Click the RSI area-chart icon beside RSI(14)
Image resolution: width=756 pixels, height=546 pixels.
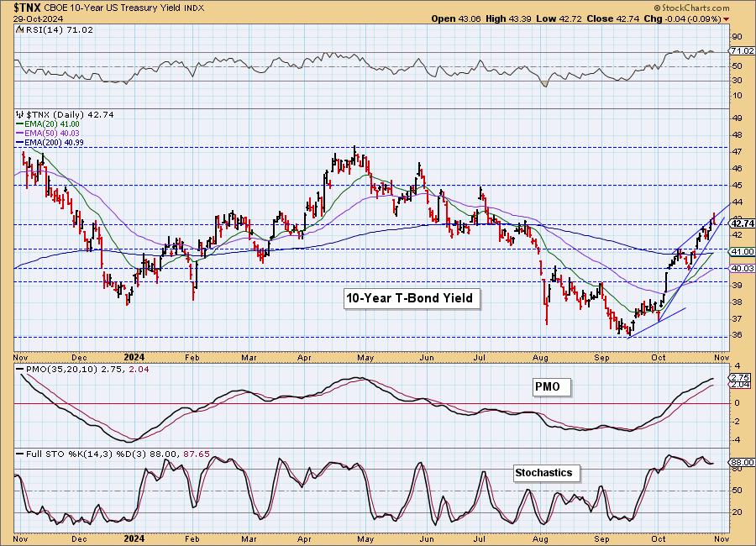click(x=19, y=29)
